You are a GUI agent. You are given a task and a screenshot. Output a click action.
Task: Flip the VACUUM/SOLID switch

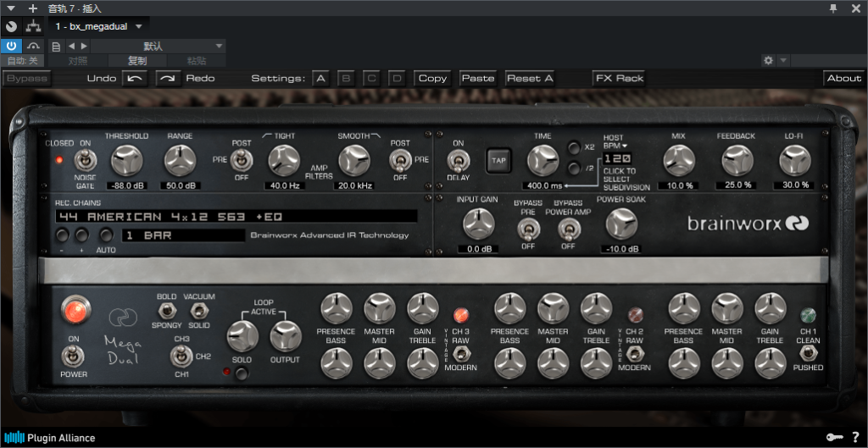(x=198, y=311)
